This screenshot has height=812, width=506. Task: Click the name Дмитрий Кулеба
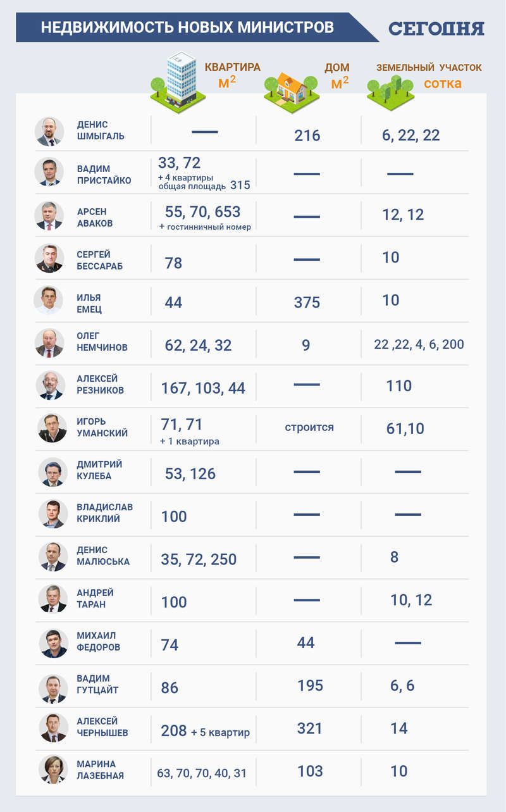(100, 470)
